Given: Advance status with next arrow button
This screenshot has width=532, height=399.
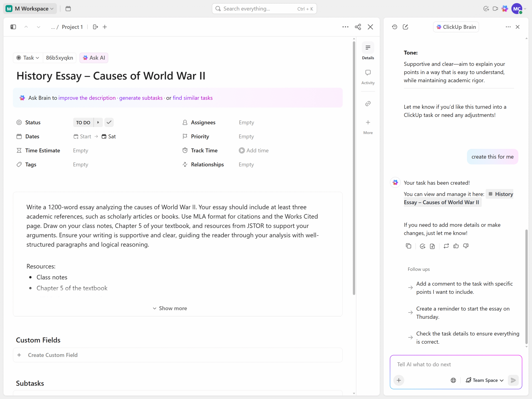Looking at the screenshot, I should point(98,122).
